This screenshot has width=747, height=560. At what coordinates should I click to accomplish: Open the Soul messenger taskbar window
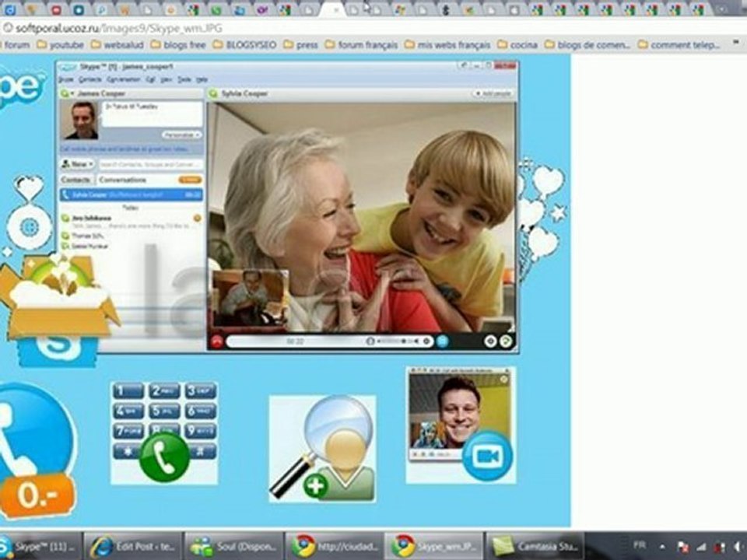coord(233,546)
